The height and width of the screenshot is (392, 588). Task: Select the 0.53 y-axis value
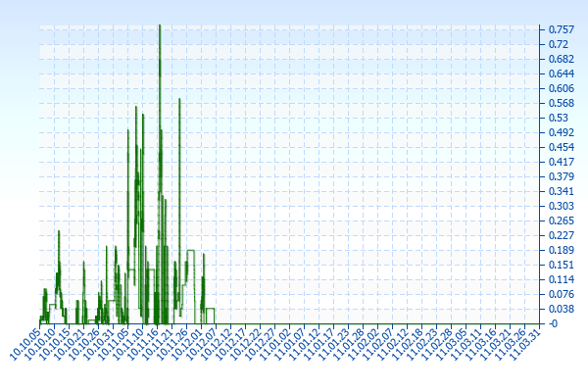[x=558, y=118]
